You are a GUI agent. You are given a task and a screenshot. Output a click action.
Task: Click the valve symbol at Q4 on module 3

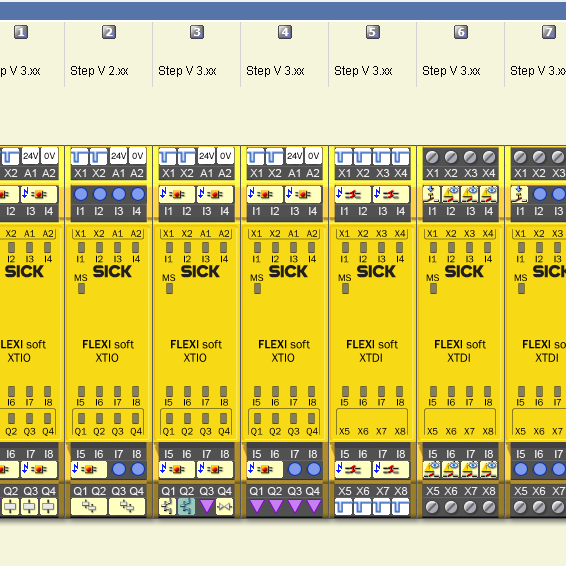pyautogui.click(x=225, y=506)
